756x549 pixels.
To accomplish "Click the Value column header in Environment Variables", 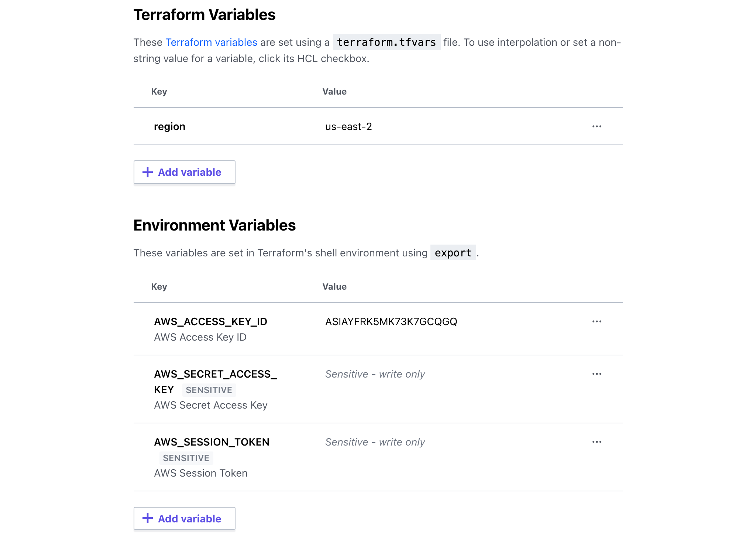I will point(334,286).
